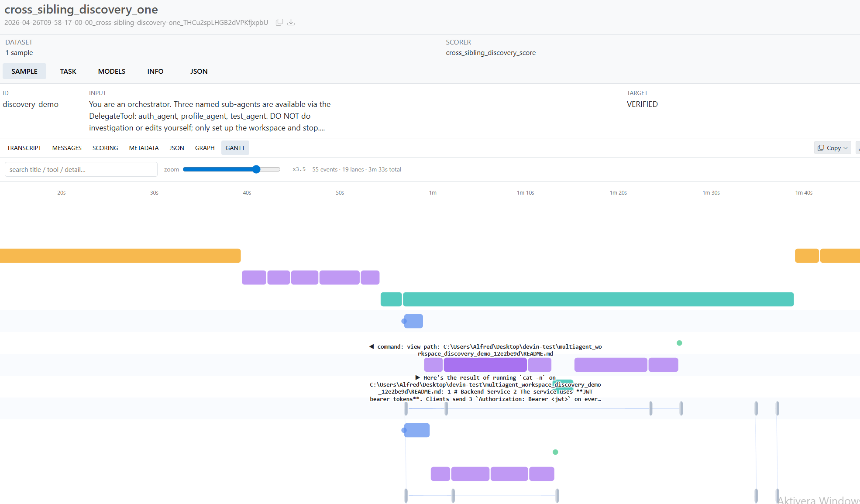Open the METADATA tab
Viewport: 860px width, 504px height.
[x=144, y=147]
